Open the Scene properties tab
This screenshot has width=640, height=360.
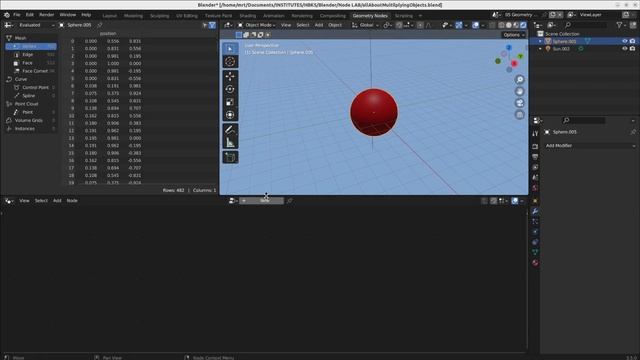535,177
